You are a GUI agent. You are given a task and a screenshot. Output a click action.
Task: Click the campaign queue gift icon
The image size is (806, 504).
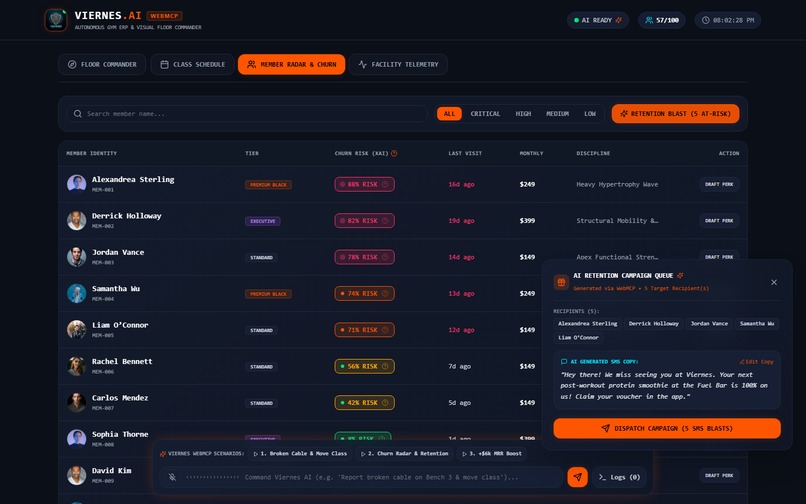coord(561,282)
